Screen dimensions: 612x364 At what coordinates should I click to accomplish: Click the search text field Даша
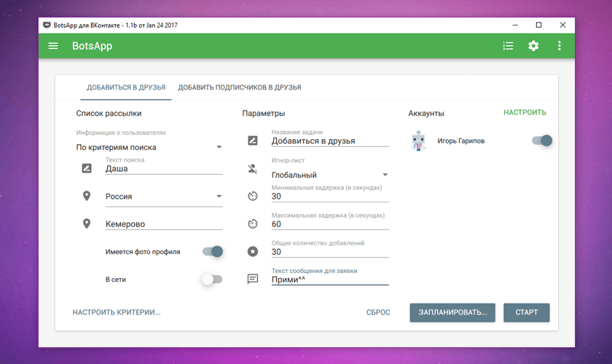164,169
